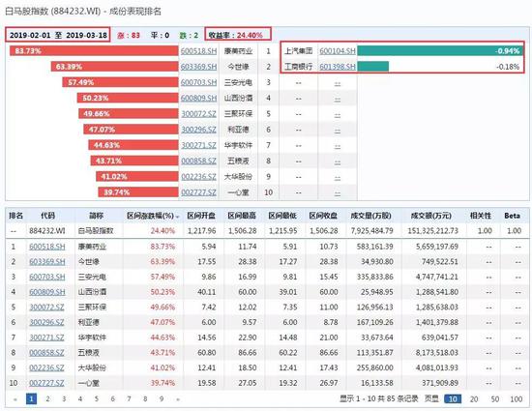Open loser stock code 600104.SH
532x411 pixels.
pos(338,51)
